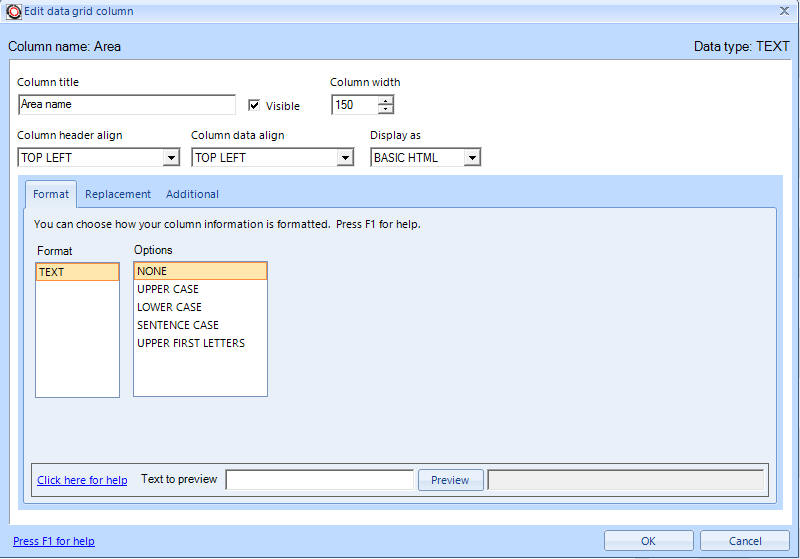Confirm with the OK button
Viewport: 800px width, 559px height.
648,541
